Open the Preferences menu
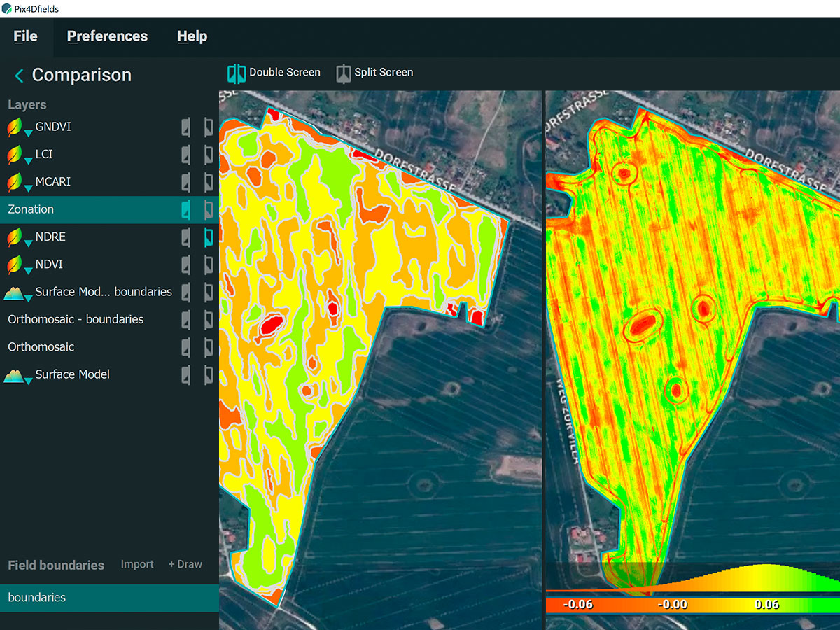 pyautogui.click(x=107, y=36)
